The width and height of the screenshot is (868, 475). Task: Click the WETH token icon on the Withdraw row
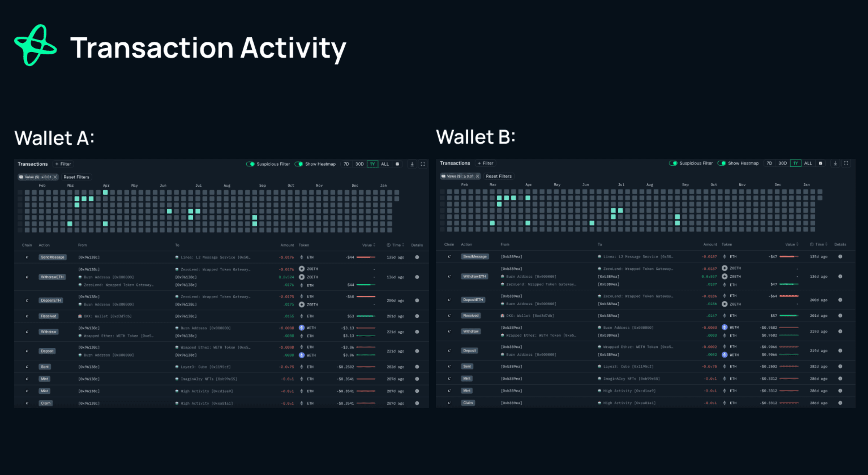click(302, 327)
